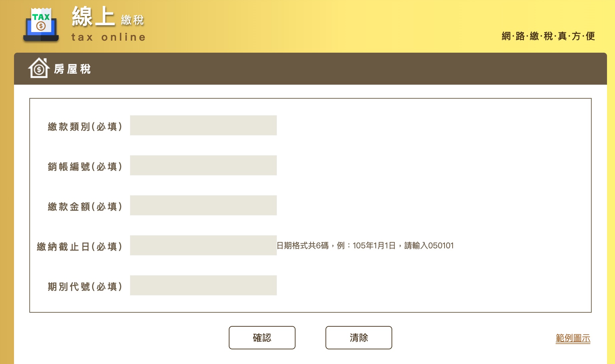The image size is (615, 364).
Task: Click the TAX laptop logo icon
Action: [x=41, y=25]
